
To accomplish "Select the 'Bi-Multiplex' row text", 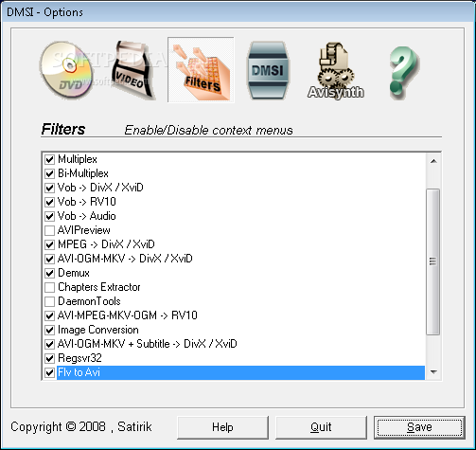I will [x=83, y=173].
